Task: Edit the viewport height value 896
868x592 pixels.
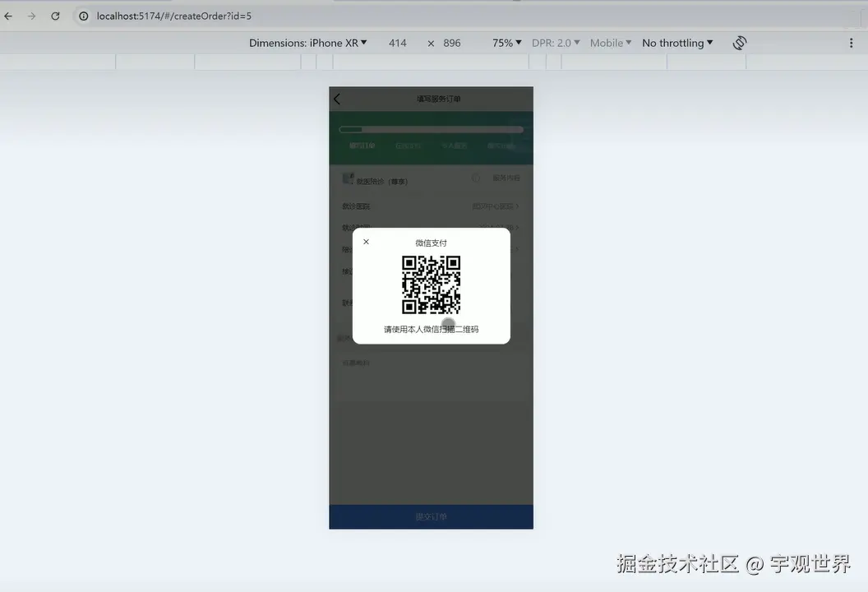Action: tap(452, 44)
